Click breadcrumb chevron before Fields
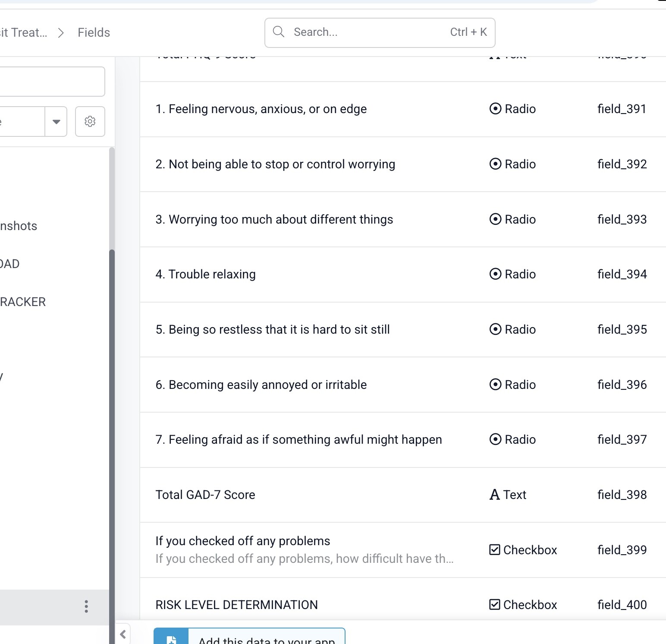This screenshot has width=666, height=644. coord(61,33)
